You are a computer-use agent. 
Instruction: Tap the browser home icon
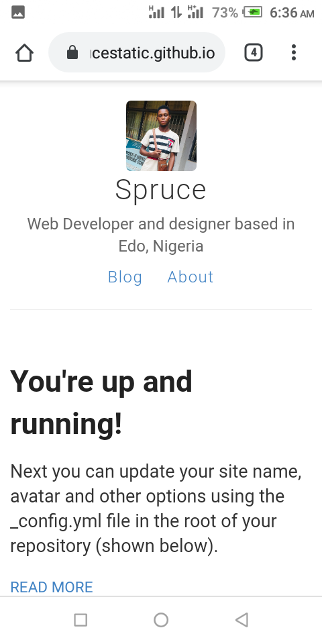[24, 52]
